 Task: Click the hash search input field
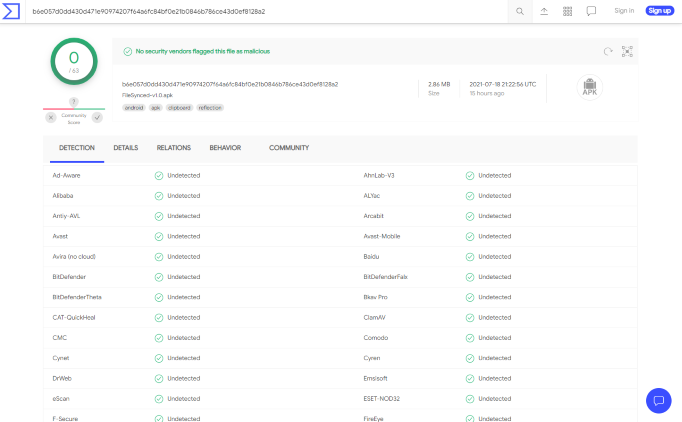(267, 12)
